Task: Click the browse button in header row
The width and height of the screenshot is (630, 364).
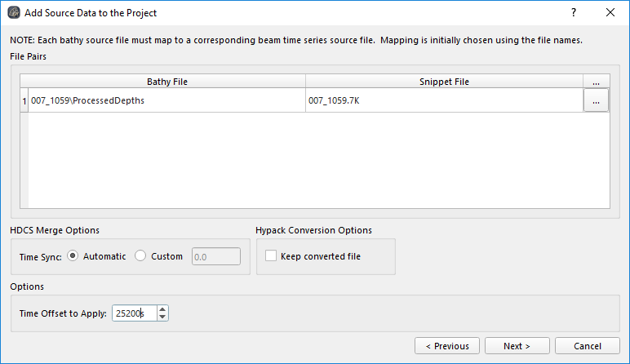Action: (x=597, y=82)
